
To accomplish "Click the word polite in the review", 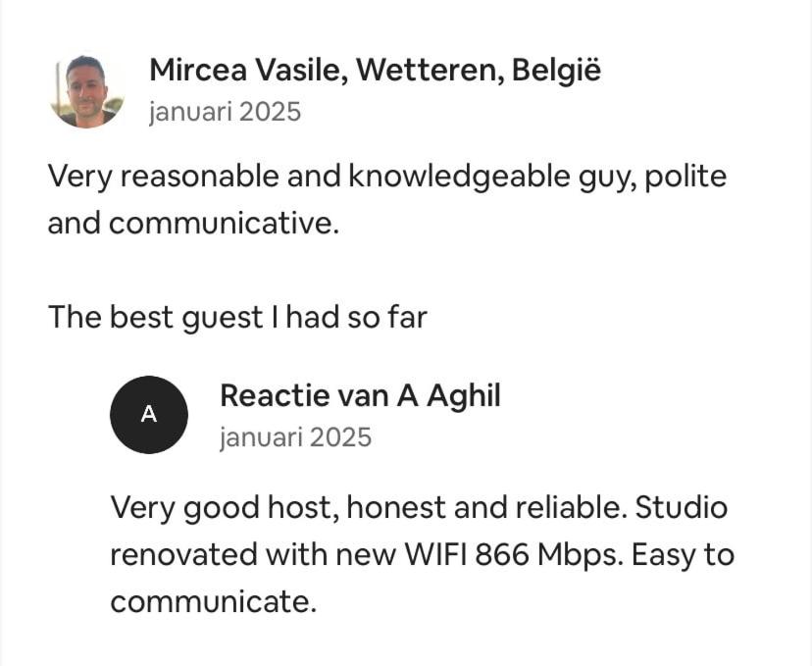I will click(x=685, y=177).
